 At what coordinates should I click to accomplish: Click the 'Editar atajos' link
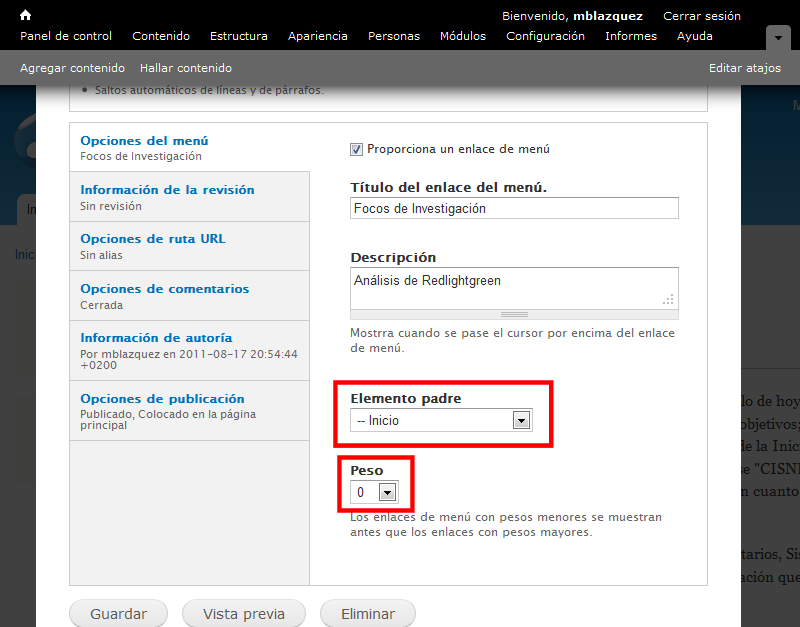(x=745, y=68)
